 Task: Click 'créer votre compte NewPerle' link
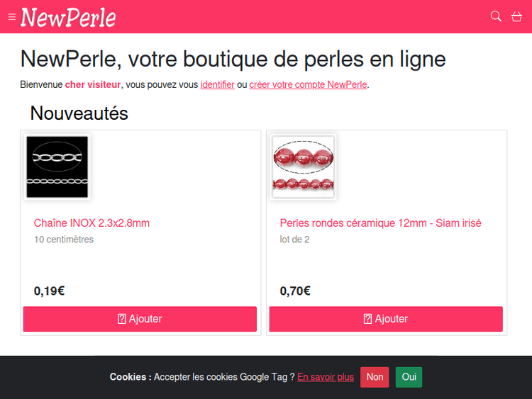click(308, 85)
